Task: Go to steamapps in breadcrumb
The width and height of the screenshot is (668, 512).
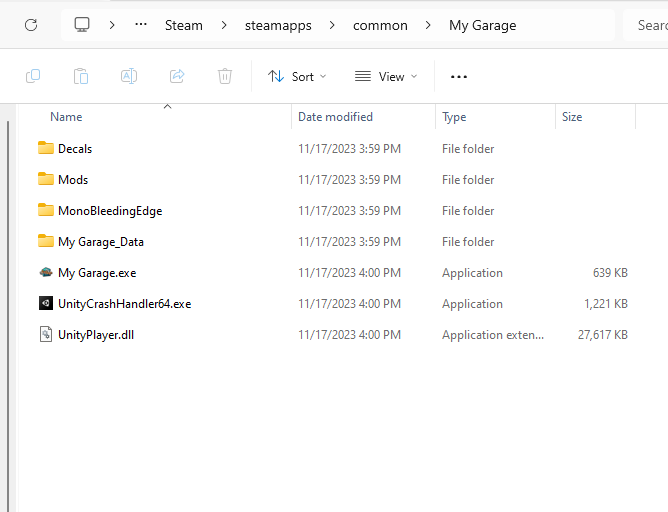Action: coord(278,26)
